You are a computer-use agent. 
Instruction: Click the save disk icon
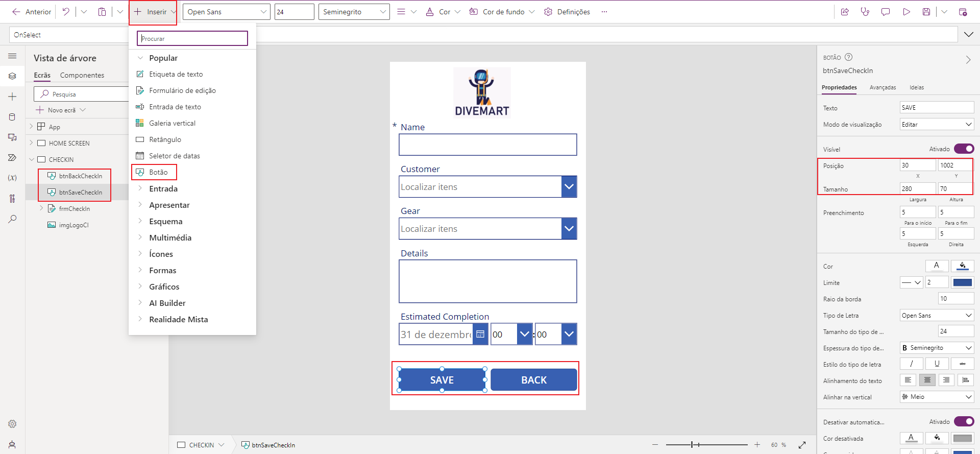(926, 11)
